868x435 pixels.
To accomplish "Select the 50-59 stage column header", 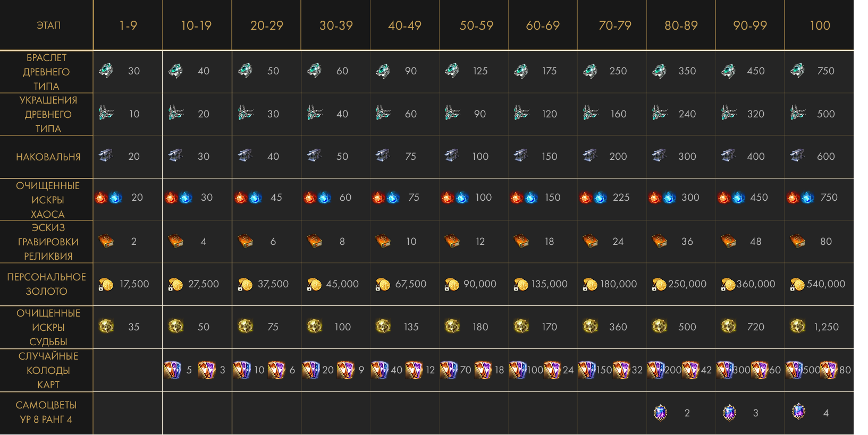I will point(476,25).
